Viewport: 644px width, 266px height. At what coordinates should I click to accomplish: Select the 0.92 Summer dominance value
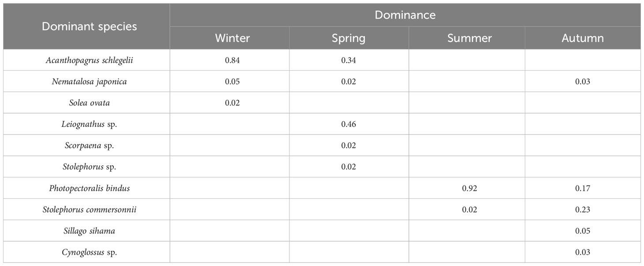[x=469, y=188]
